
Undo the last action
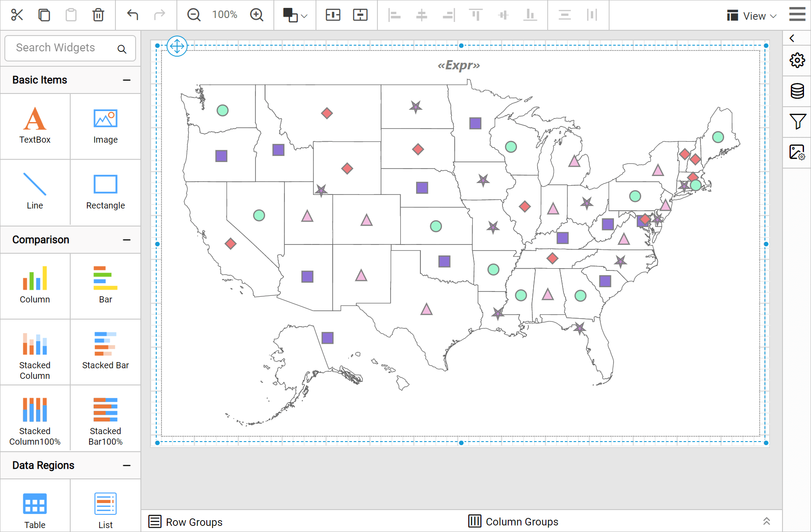point(132,14)
